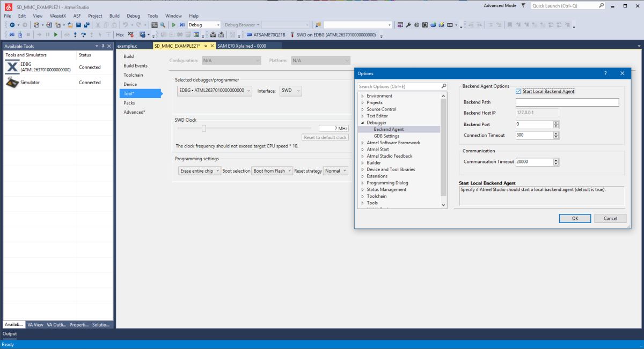Open the Debug configuration dropdown in toolbar

pos(218,25)
